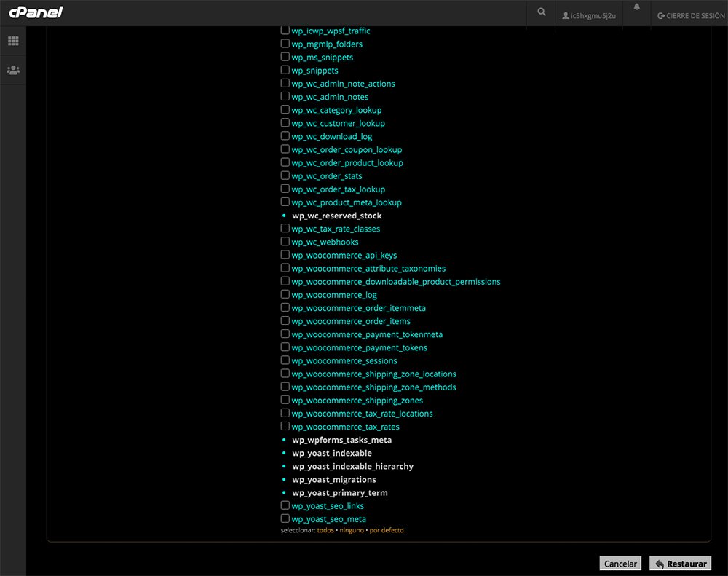Check the wp_woocommerce_log checkbox
The image size is (728, 576).
pyautogui.click(x=285, y=294)
